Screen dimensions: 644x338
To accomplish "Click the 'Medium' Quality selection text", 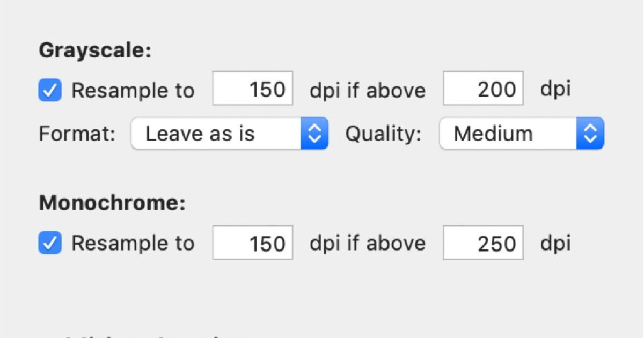I will pyautogui.click(x=493, y=134).
